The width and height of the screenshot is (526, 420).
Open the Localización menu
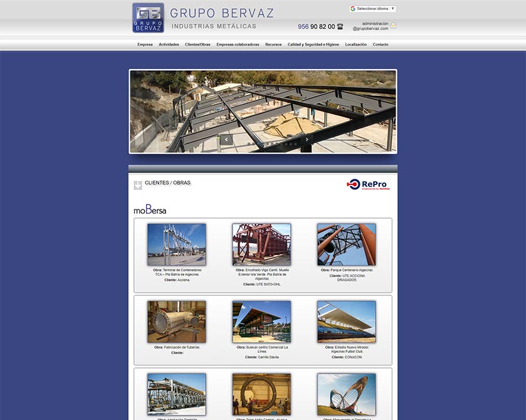356,45
